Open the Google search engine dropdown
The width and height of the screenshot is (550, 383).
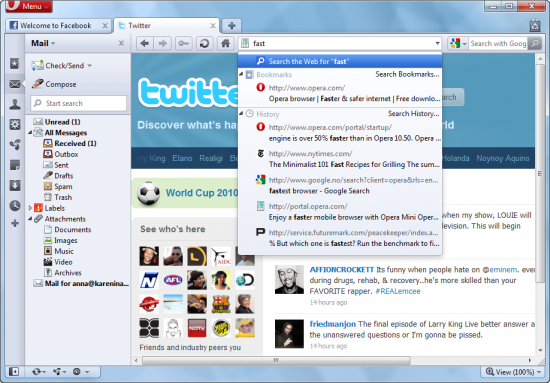coord(458,43)
